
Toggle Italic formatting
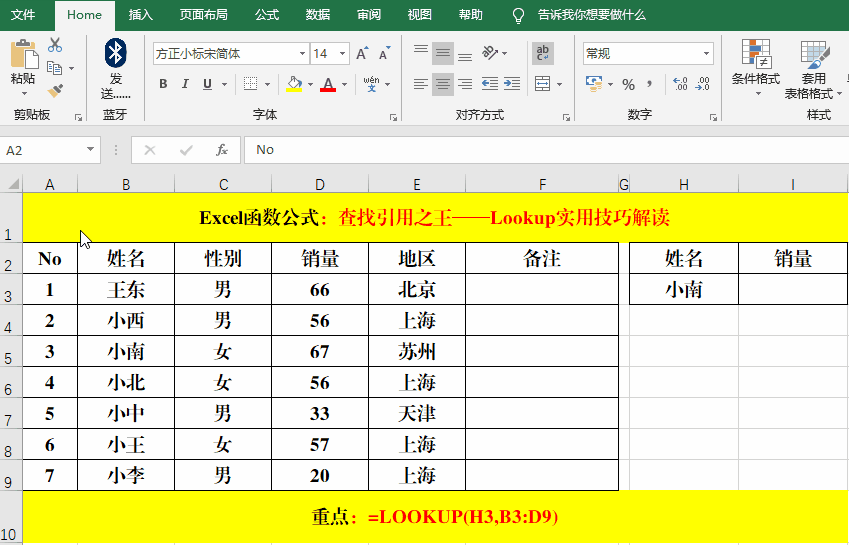(185, 84)
